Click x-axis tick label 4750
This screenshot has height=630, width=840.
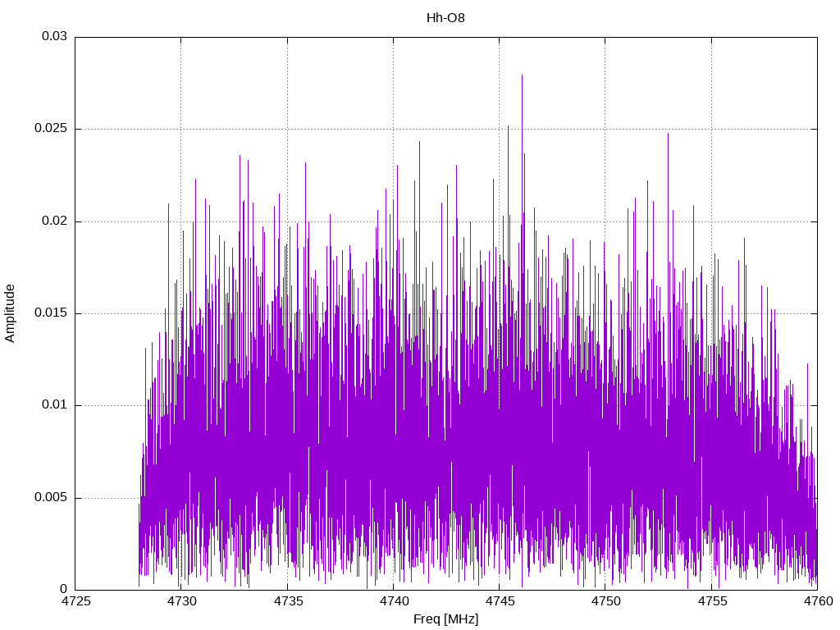pyautogui.click(x=606, y=601)
